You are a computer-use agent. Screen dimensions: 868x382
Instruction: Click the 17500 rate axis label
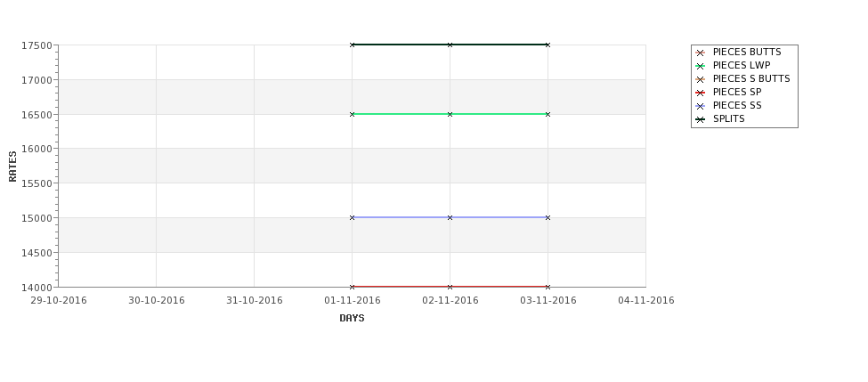37,45
